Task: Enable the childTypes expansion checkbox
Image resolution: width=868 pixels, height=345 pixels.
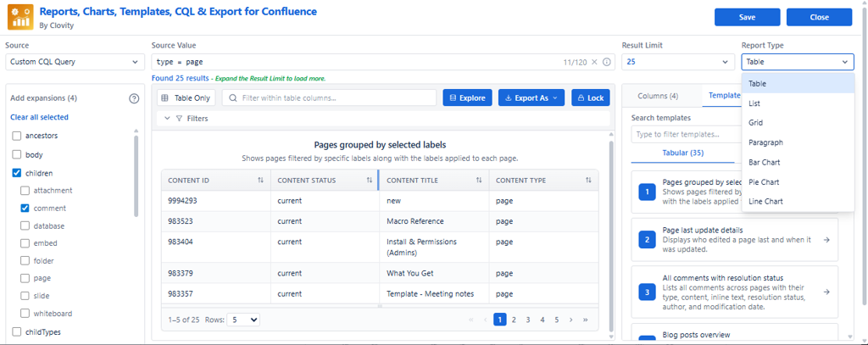Action: [x=17, y=332]
